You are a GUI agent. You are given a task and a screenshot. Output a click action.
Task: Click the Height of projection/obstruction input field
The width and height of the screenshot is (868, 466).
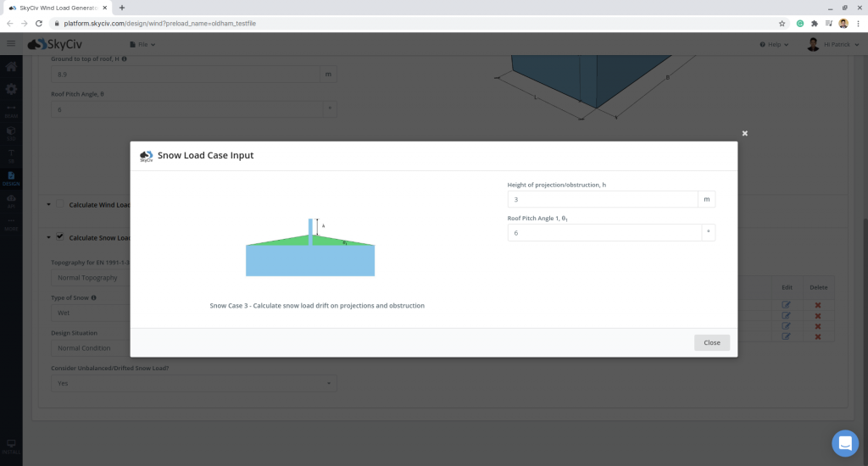click(x=601, y=199)
